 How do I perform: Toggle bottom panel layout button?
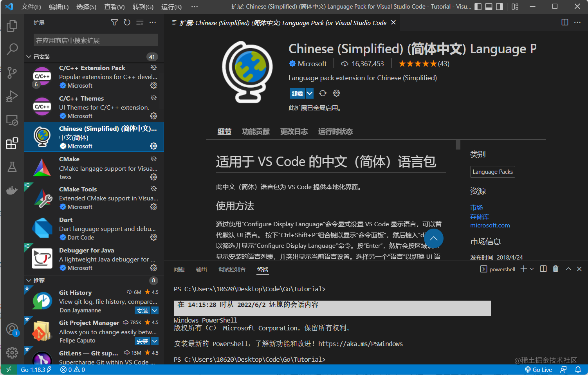[489, 7]
